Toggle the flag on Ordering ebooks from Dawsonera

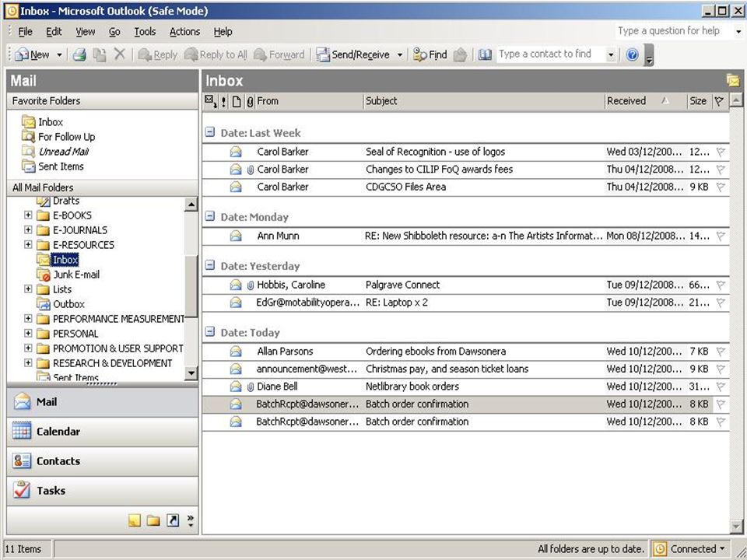(721, 352)
